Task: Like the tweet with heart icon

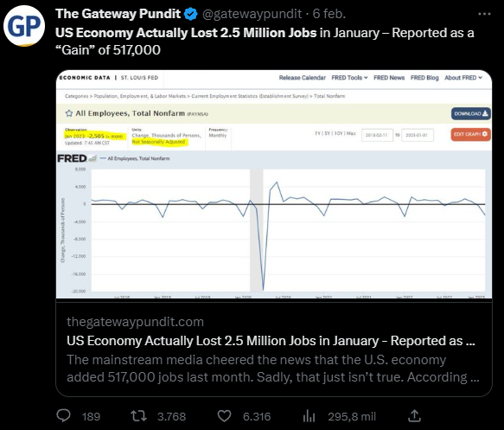Action: (224, 416)
